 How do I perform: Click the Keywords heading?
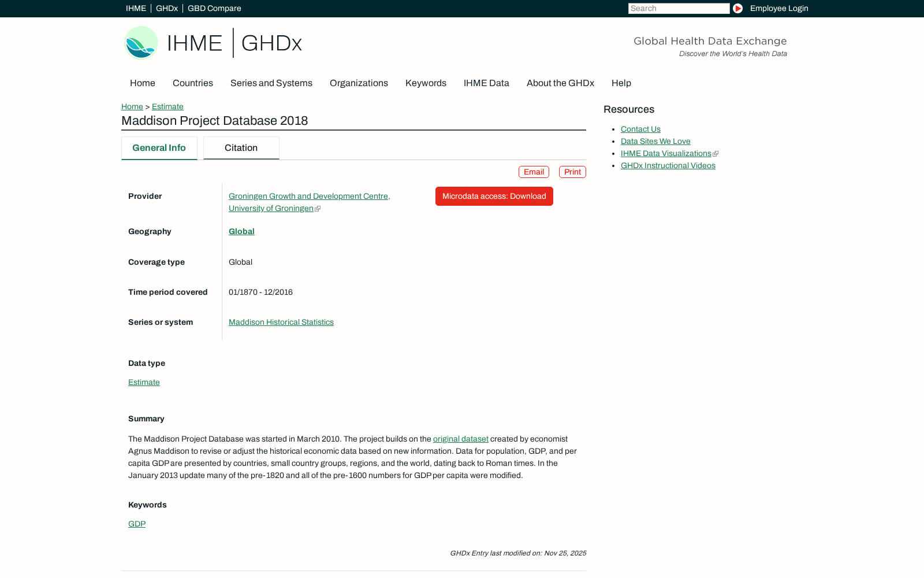147,505
